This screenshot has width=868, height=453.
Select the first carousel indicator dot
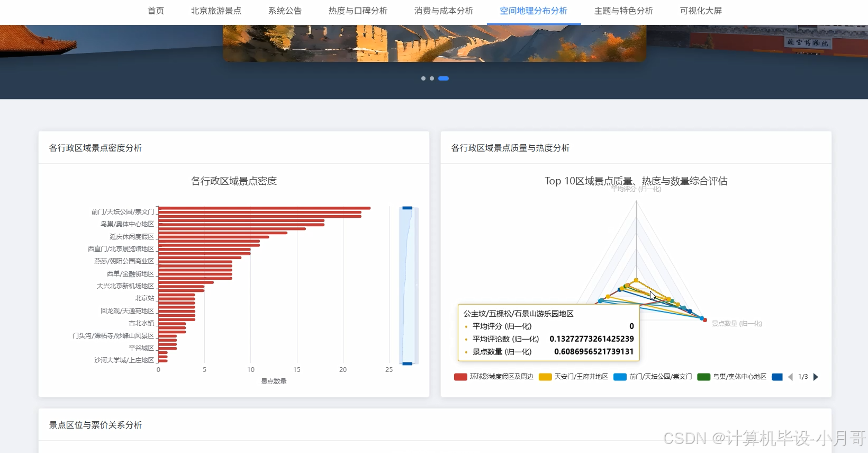(423, 78)
